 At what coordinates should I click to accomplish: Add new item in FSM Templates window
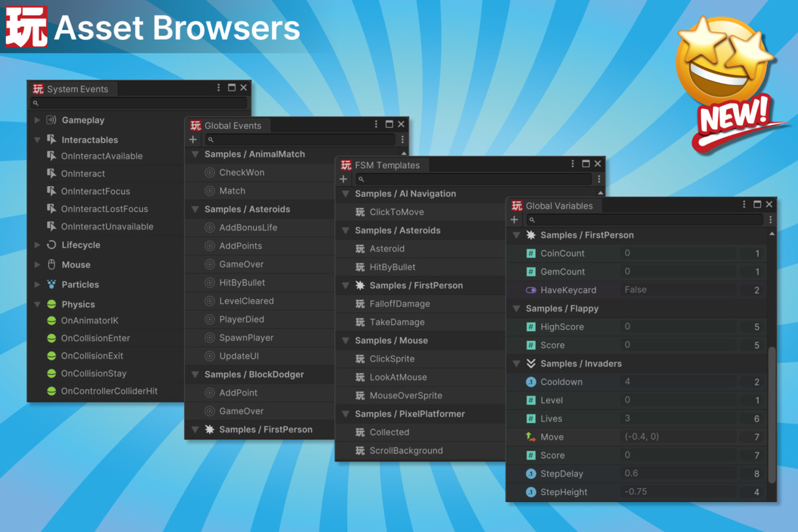coord(343,180)
